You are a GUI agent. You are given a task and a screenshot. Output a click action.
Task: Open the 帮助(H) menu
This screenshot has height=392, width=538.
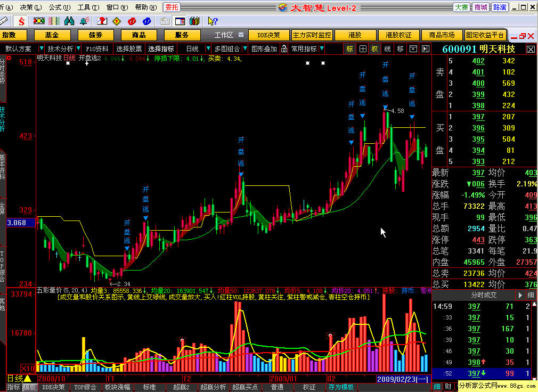[x=146, y=7]
